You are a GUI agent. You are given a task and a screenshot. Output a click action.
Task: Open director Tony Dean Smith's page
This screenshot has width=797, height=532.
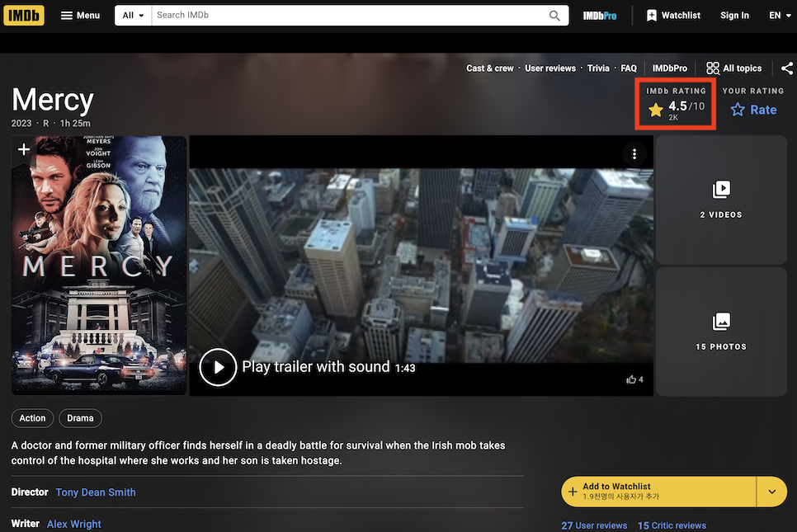pyautogui.click(x=96, y=492)
